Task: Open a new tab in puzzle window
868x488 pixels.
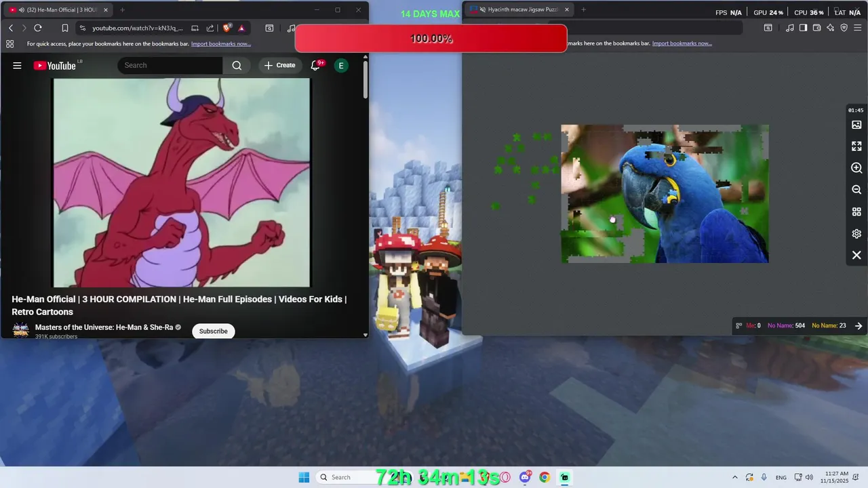Action: click(583, 9)
